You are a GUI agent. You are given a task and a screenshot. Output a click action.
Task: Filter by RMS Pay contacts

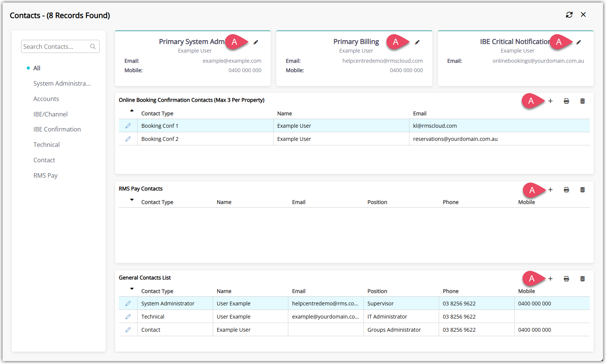[45, 175]
